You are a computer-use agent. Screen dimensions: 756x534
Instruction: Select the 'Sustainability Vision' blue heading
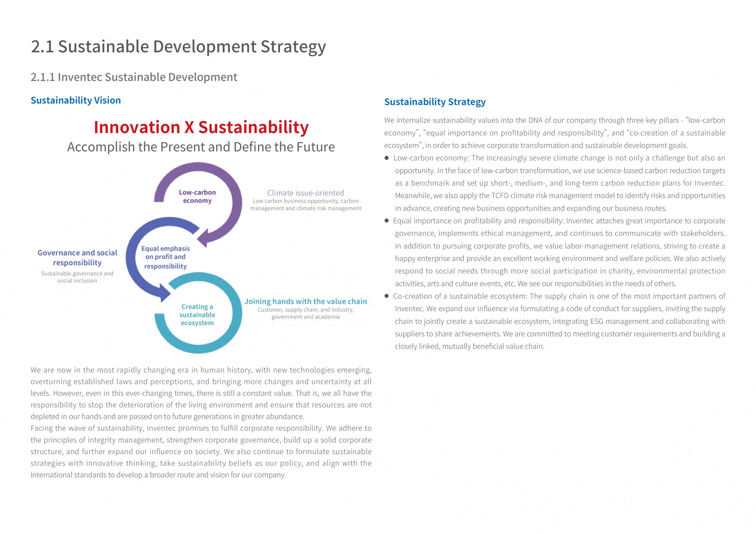[76, 100]
